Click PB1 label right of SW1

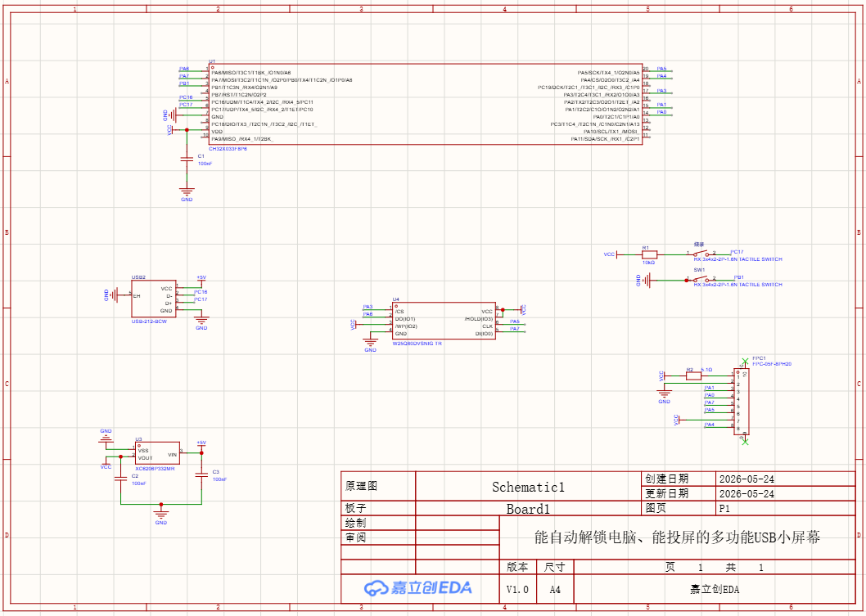(x=739, y=277)
